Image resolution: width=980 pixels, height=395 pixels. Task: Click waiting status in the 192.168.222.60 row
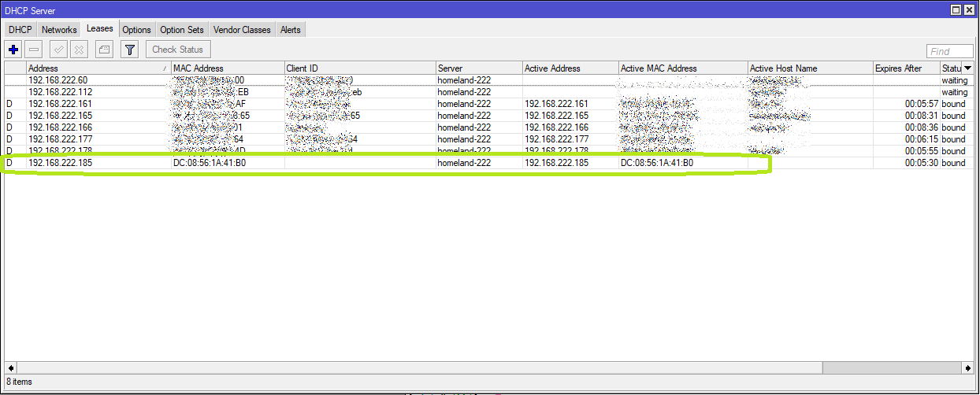954,80
